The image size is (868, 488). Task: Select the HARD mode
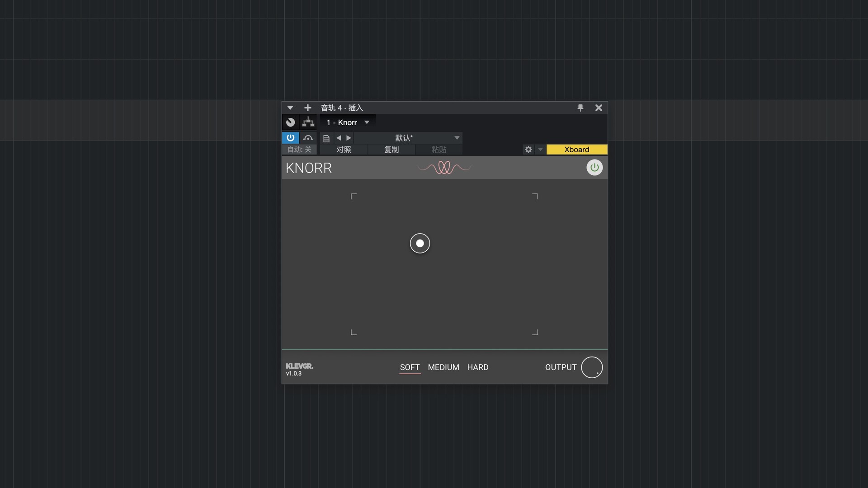tap(478, 367)
